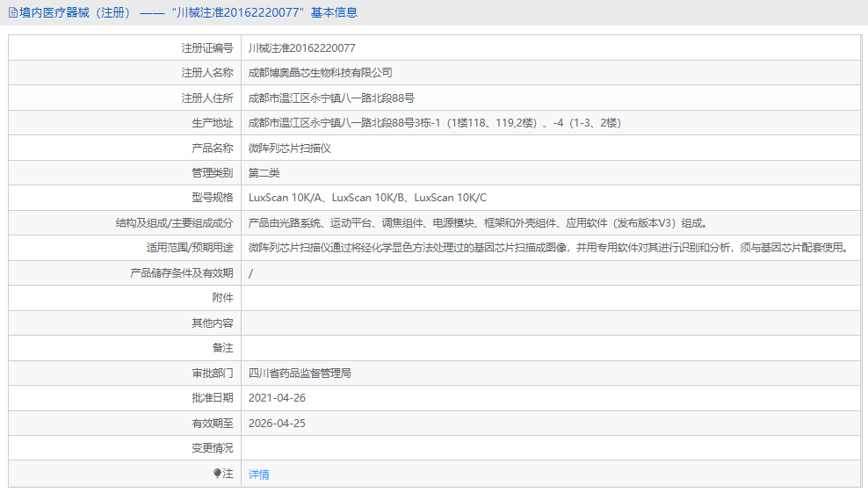The image size is (868, 493).
Task: Click the document icon in the header
Action: point(13,12)
